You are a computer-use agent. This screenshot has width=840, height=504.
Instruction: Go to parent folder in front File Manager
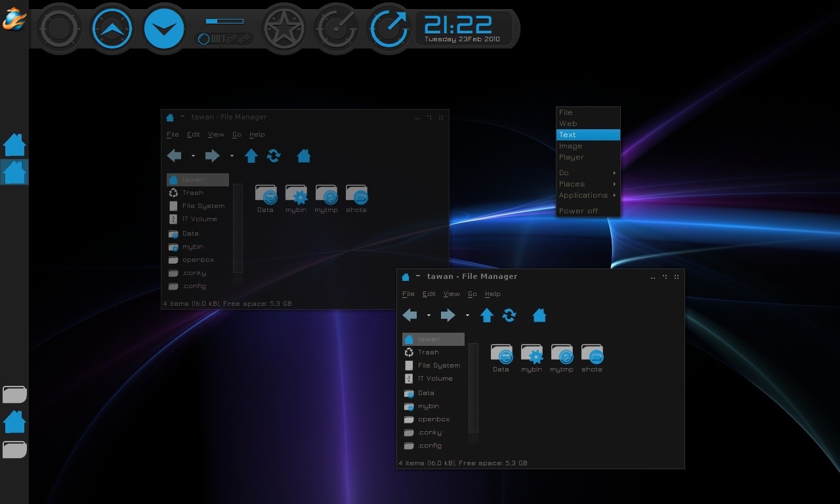[487, 316]
